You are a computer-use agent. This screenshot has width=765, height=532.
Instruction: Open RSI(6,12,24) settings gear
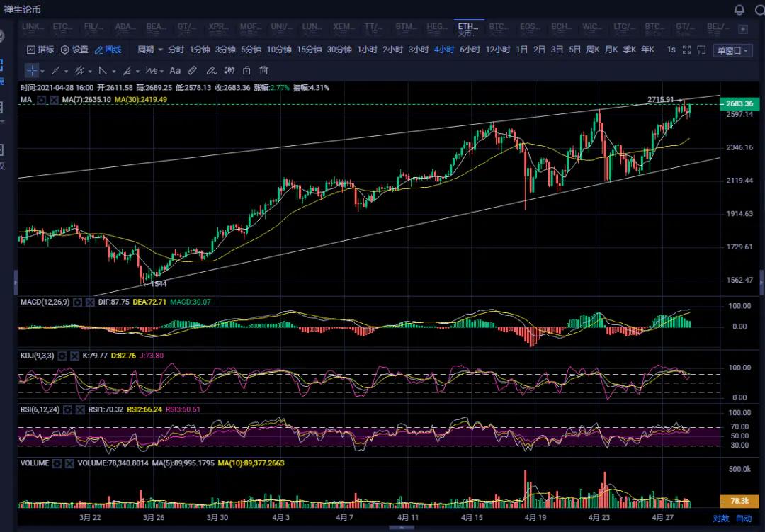coord(68,409)
